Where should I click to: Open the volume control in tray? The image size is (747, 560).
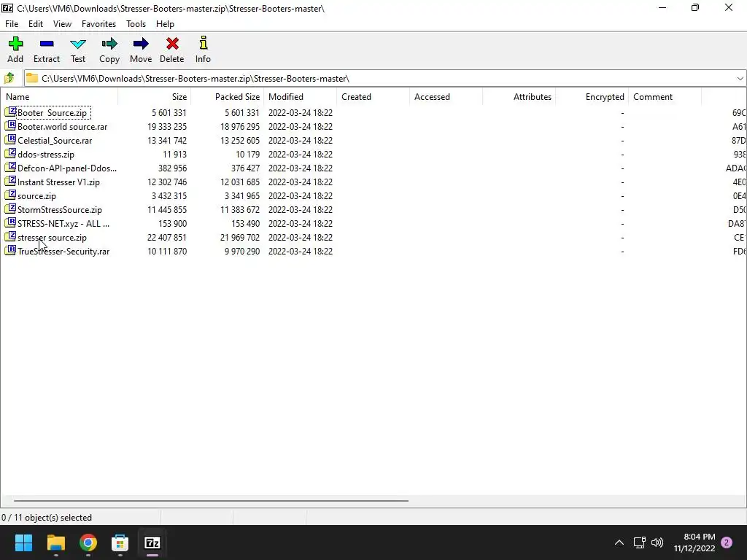pos(657,542)
